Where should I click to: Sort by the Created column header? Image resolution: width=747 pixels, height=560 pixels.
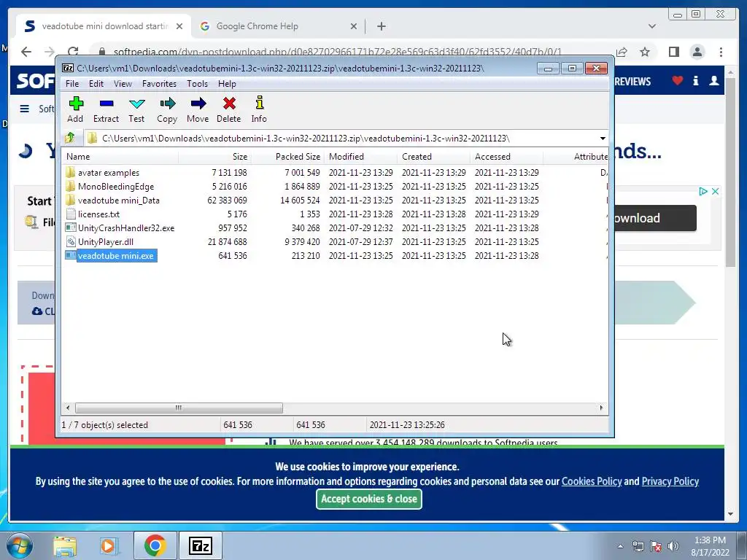coord(433,156)
